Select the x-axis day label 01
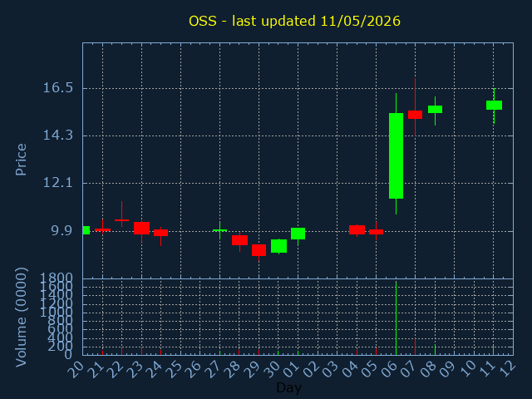This screenshot has height=399, width=532. (x=290, y=369)
